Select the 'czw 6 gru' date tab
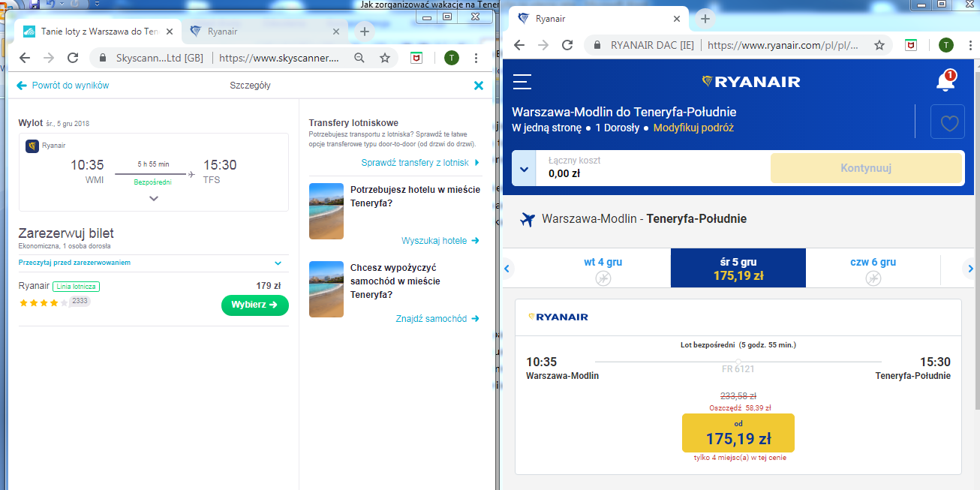980x490 pixels. 873,269
